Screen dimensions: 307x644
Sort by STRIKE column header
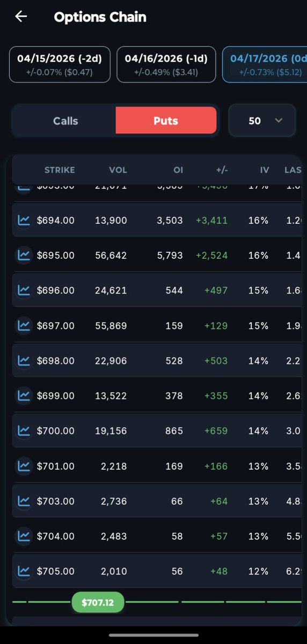(60, 170)
